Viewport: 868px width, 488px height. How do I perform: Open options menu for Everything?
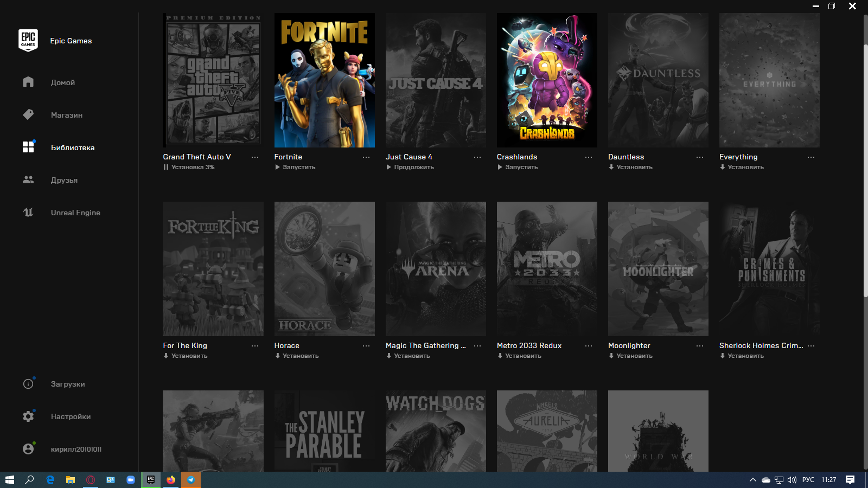click(x=811, y=157)
